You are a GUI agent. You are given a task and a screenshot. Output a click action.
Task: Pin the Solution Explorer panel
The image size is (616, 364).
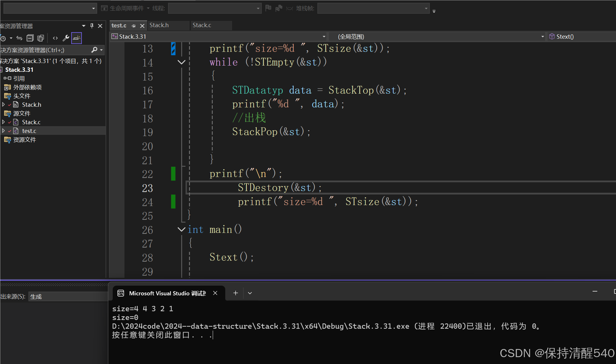click(92, 26)
